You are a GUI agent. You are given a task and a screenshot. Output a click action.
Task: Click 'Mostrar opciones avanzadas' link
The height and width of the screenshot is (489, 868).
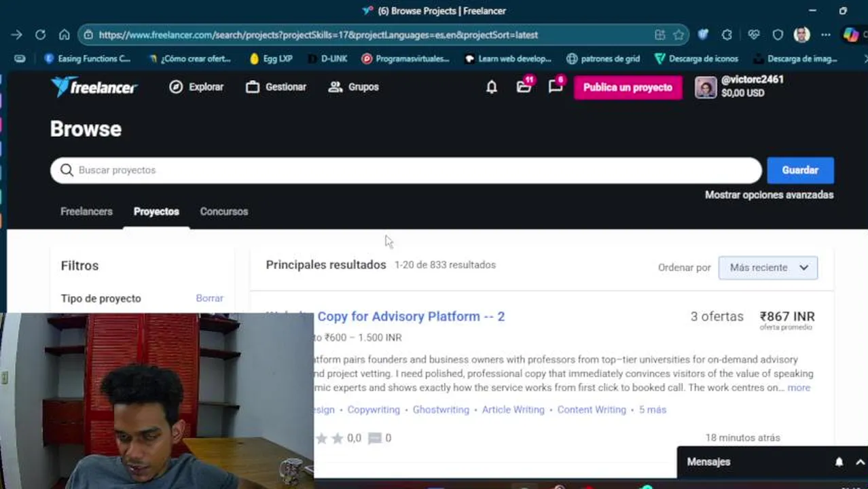[x=769, y=195]
